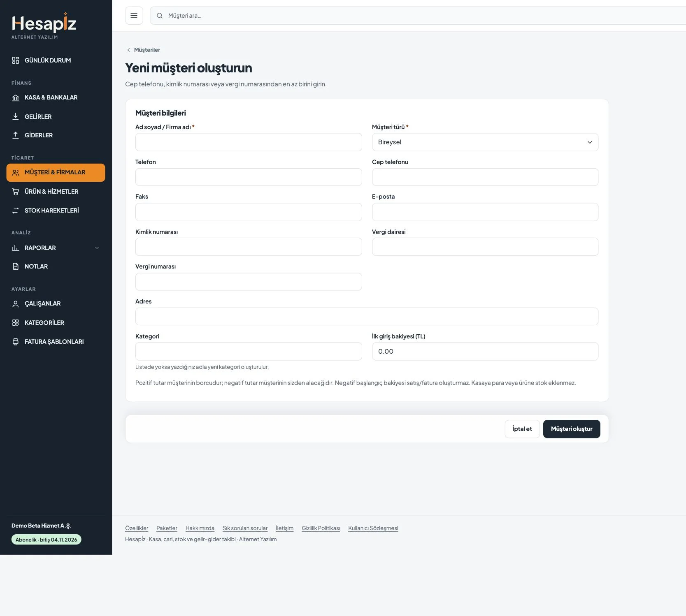The width and height of the screenshot is (686, 616).
Task: Open Kasa & Bankalar bank icon
Action: click(x=16, y=98)
